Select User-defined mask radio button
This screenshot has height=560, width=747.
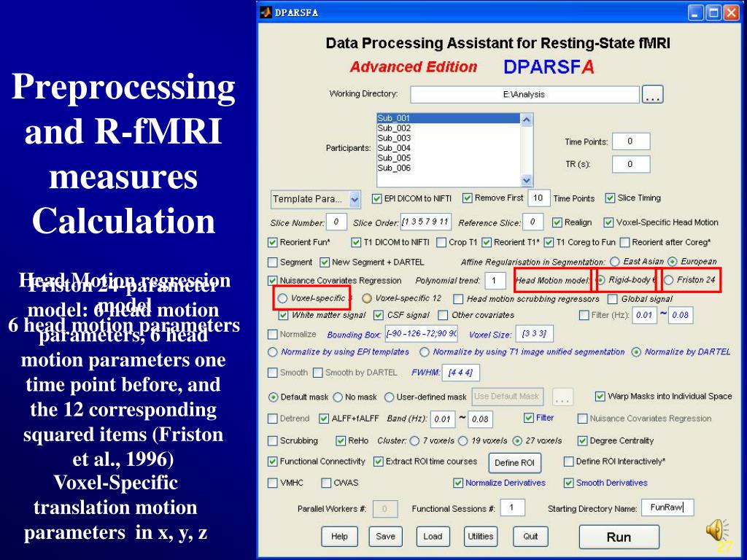pos(390,397)
